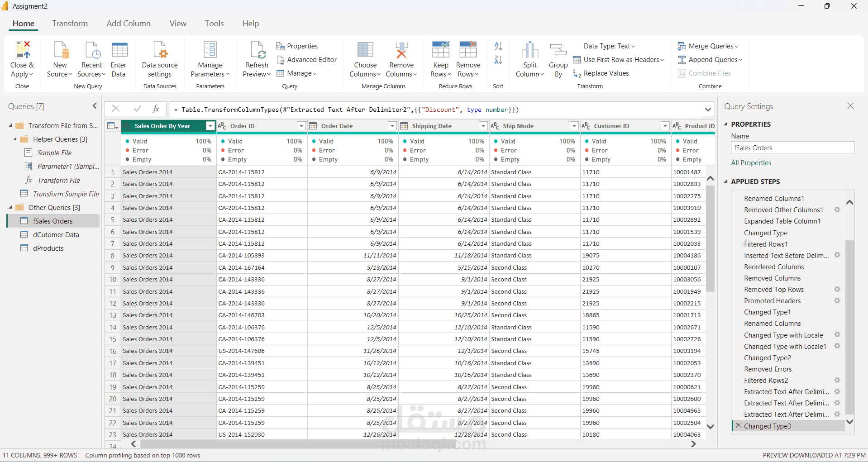Click the Merge Queries icon

pos(708,46)
